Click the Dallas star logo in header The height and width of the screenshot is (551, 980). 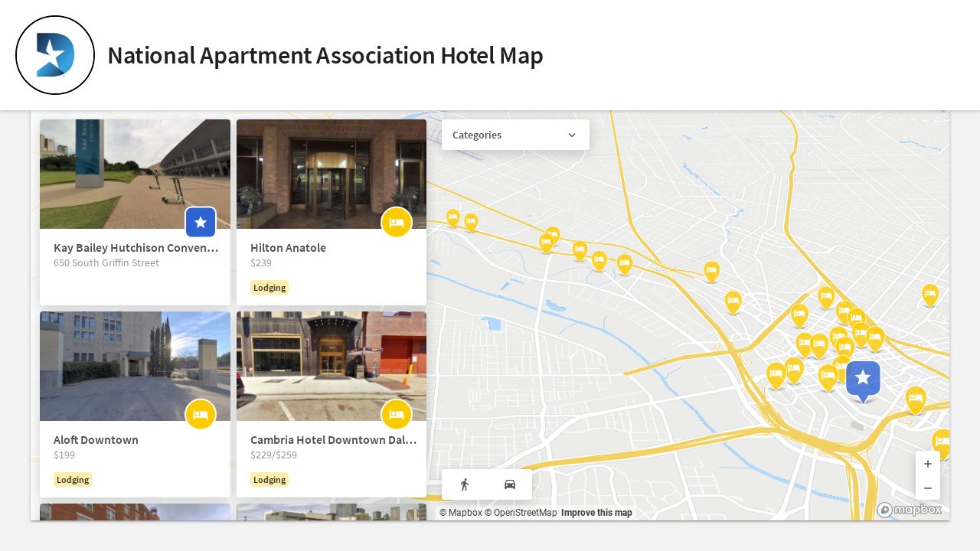[55, 55]
